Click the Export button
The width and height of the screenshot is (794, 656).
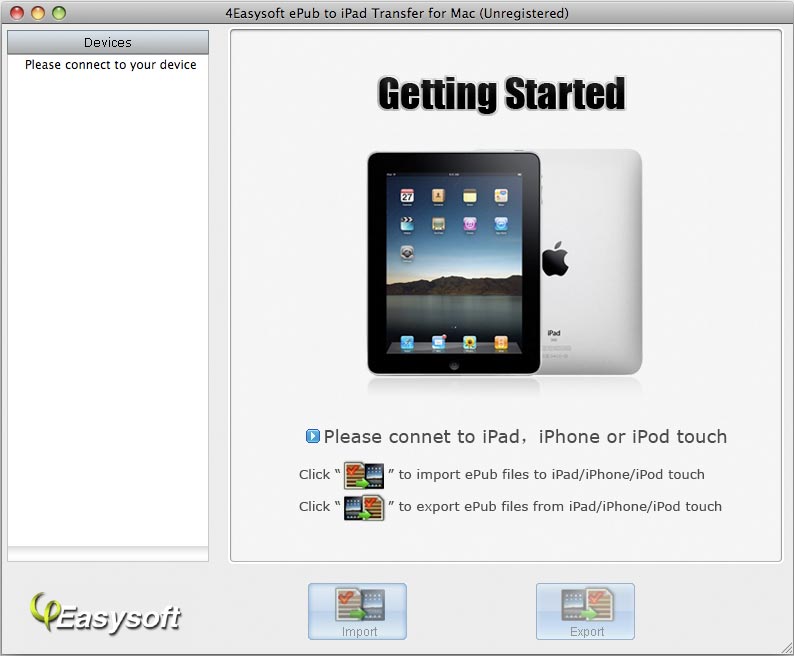click(x=585, y=611)
